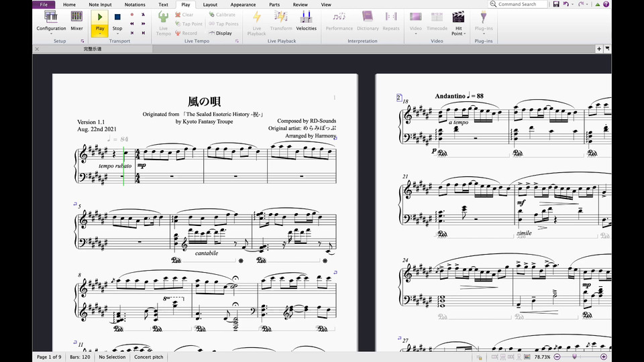
Task: Switch to the Layout tab
Action: tap(210, 5)
